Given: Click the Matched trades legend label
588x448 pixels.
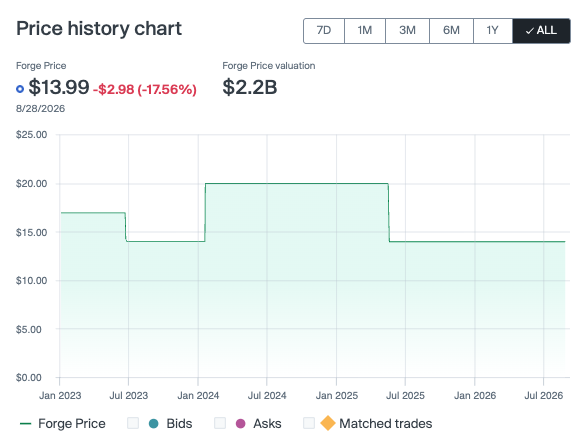Looking at the screenshot, I should click(386, 424).
